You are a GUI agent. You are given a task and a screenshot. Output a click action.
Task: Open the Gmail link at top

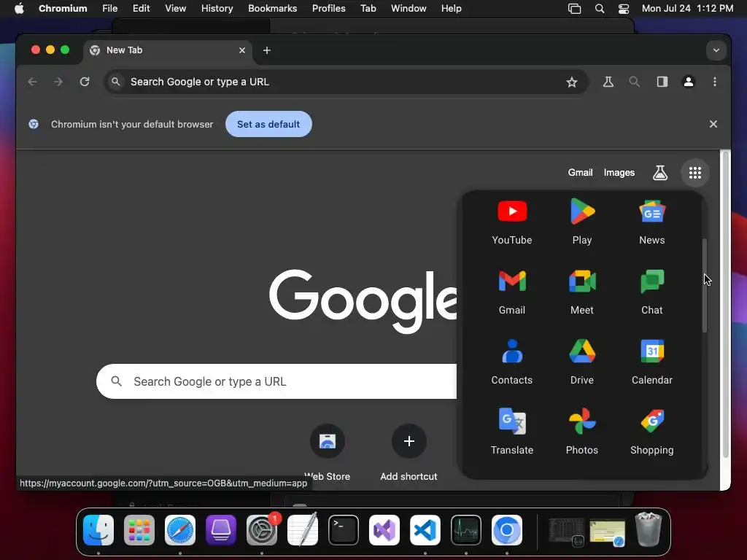coord(580,172)
